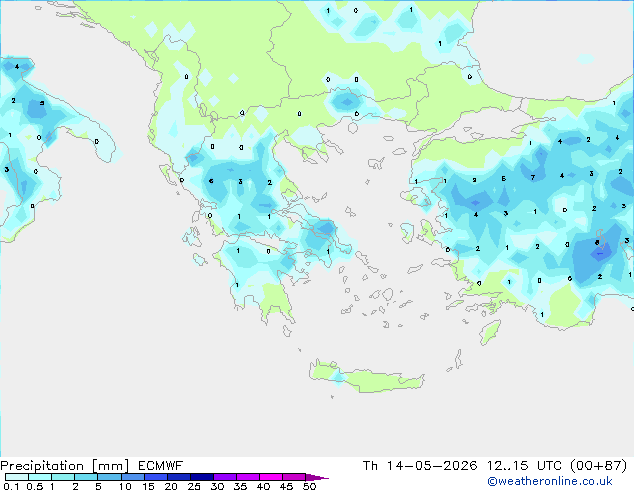The image size is (634, 490).
Task: Click the legend label '25'
Action: 194,486
